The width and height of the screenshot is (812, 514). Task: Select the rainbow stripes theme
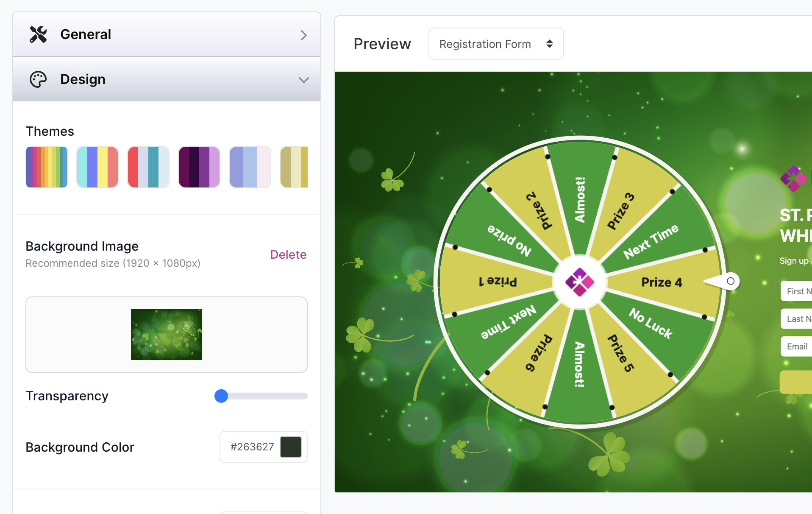tap(47, 167)
